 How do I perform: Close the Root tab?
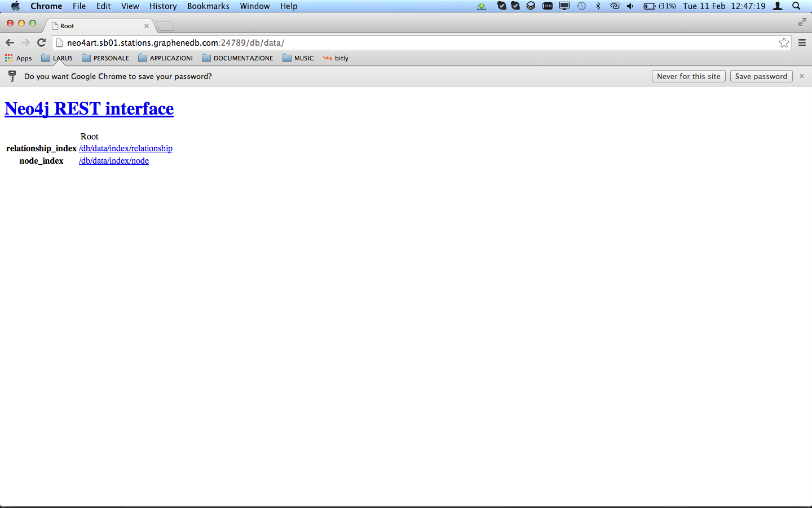tap(147, 26)
